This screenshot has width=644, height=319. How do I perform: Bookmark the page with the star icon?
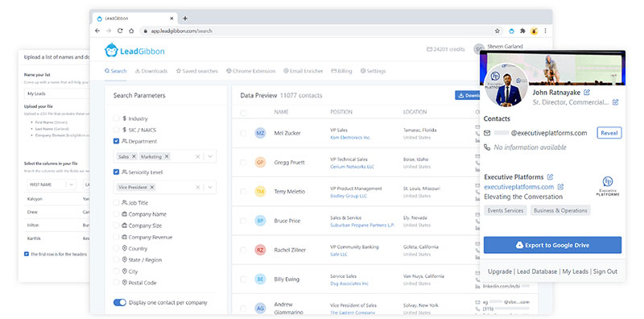point(497,31)
